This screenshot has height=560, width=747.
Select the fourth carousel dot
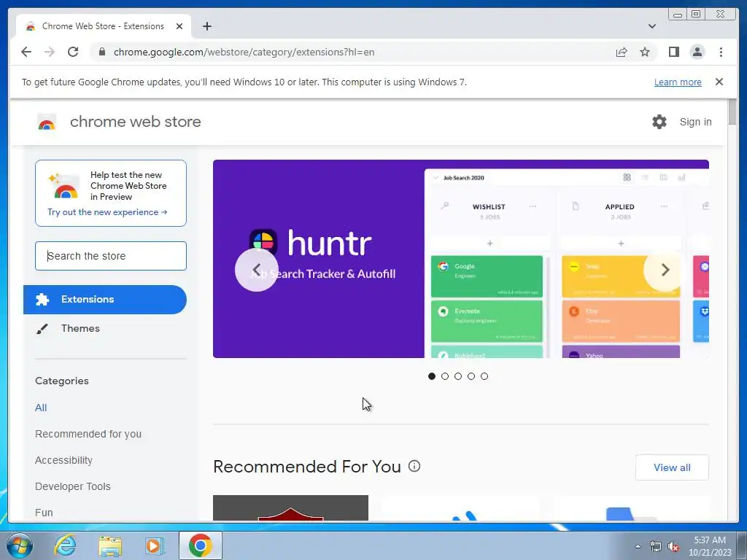[471, 376]
